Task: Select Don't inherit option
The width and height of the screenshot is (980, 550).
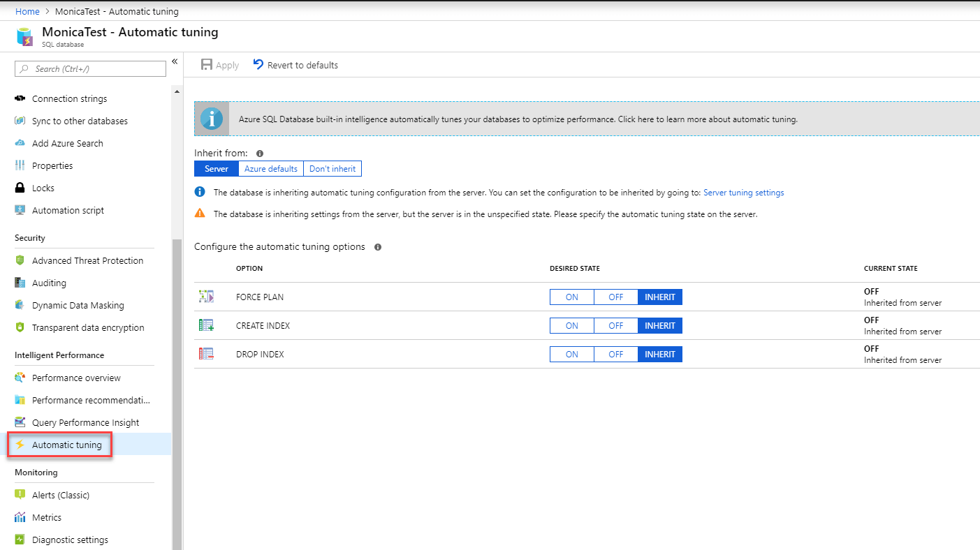Action: 332,169
